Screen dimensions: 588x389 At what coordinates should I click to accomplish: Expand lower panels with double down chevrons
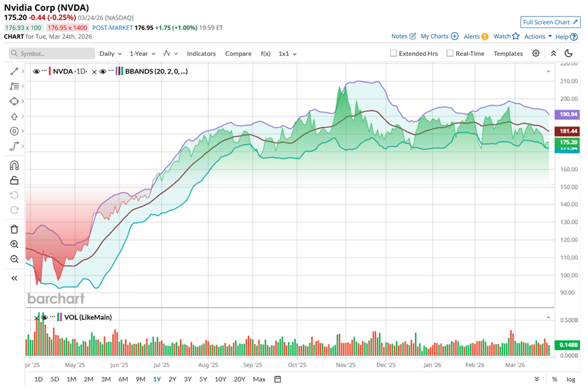click(x=537, y=379)
